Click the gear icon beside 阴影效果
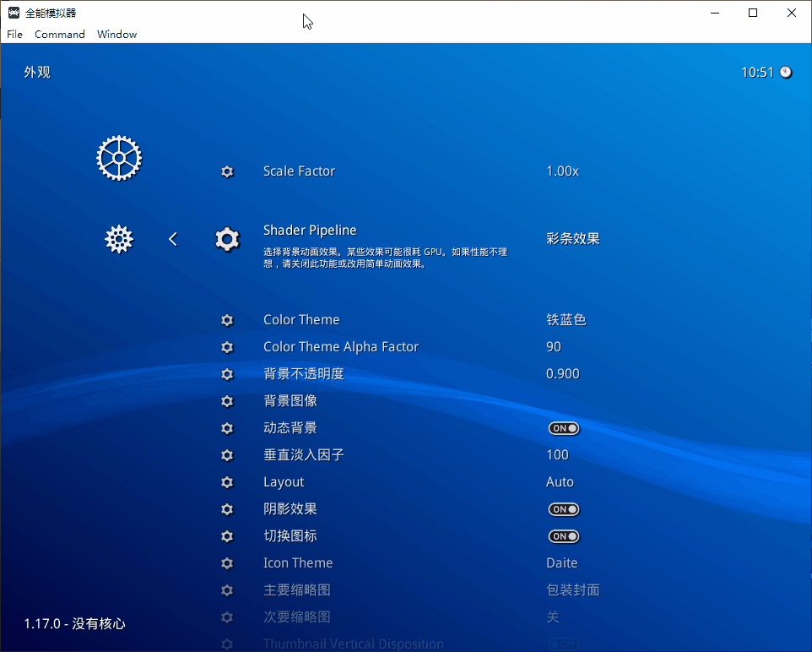812x652 pixels. (227, 509)
